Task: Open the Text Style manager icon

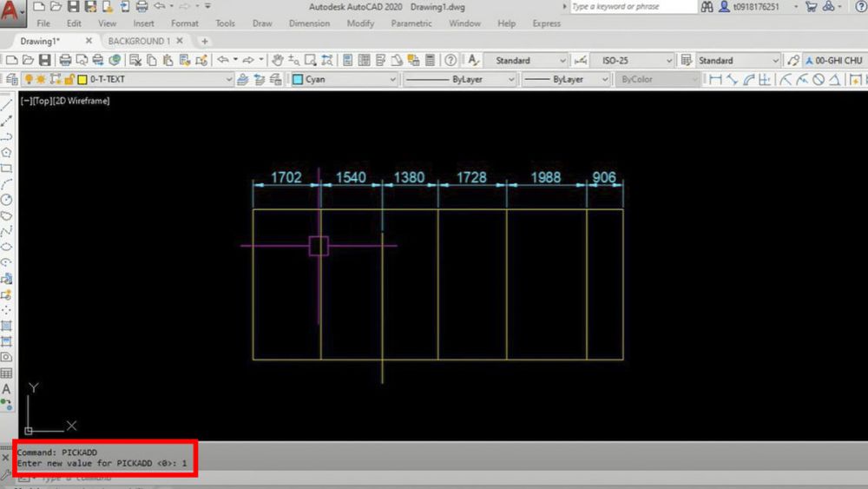Action: (473, 60)
